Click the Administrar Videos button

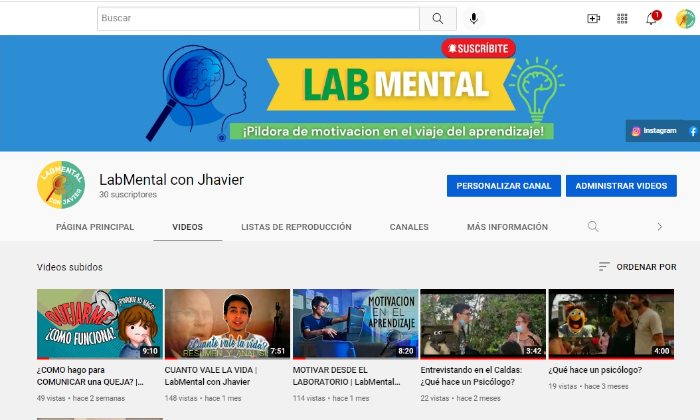point(621,186)
